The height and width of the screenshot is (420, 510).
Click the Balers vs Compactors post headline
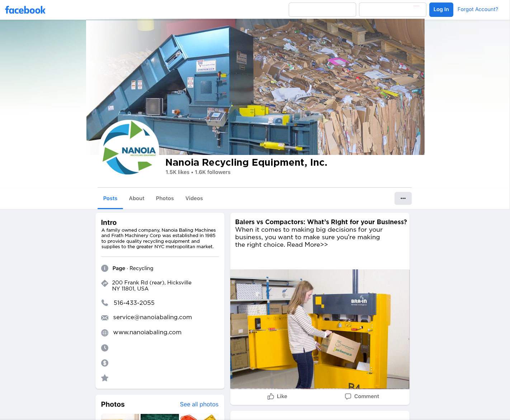point(321,222)
